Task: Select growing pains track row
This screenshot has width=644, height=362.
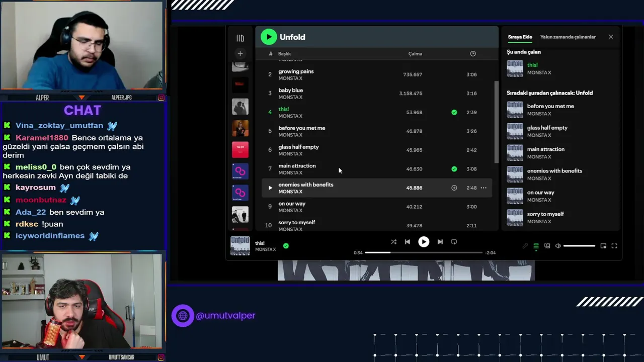Action: pyautogui.click(x=376, y=74)
